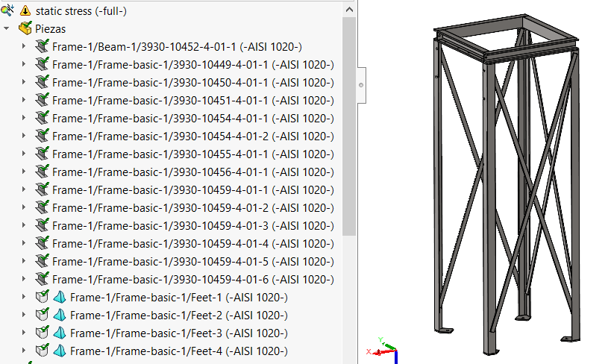Expand the 3930-10451-4-01-1 part
This screenshot has width=608, height=364.
[x=24, y=100]
